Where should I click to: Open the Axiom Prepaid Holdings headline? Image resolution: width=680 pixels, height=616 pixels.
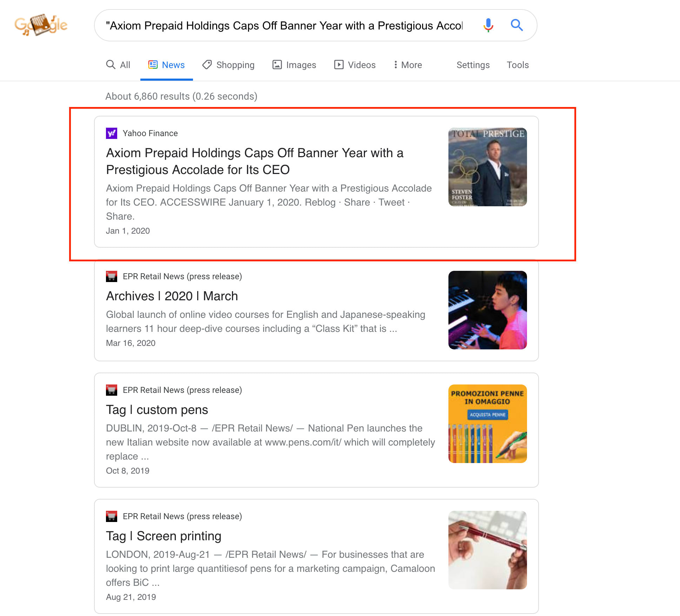(x=255, y=161)
